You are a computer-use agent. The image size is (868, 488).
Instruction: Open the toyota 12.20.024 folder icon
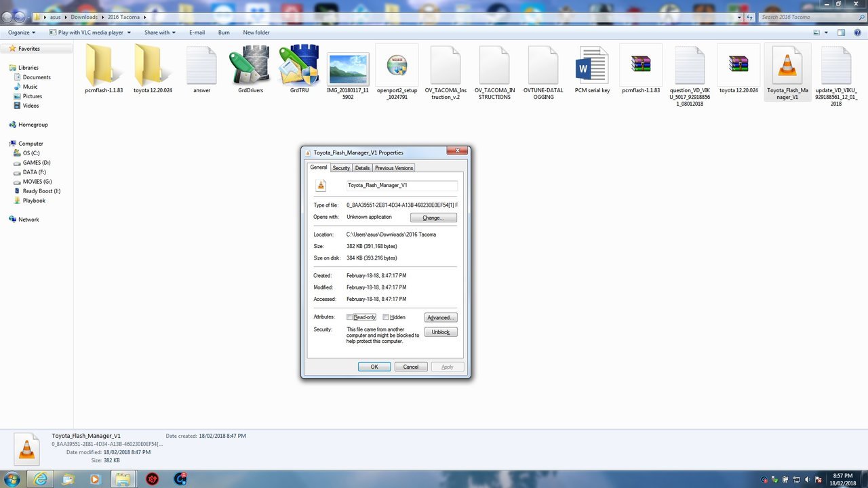click(x=152, y=64)
